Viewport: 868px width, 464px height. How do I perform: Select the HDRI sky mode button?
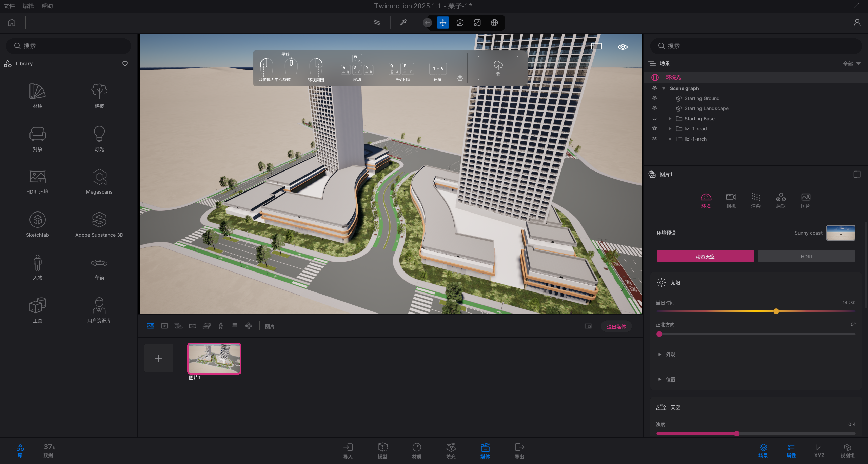(806, 257)
